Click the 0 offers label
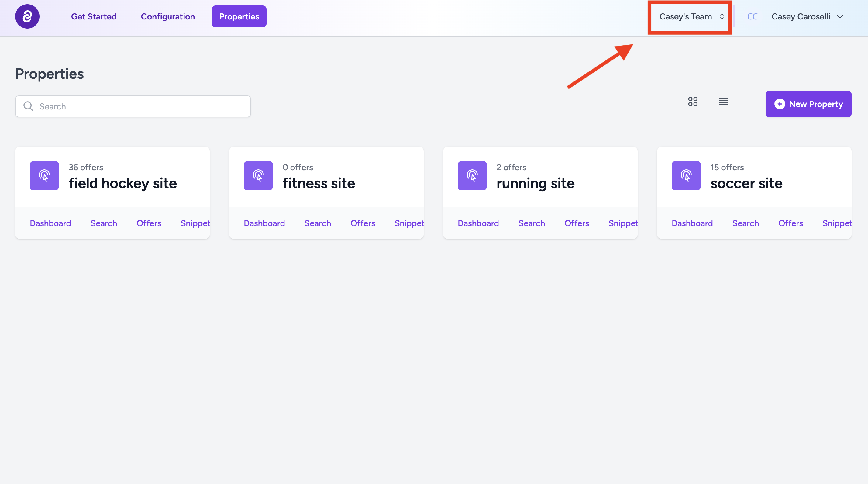 tap(298, 168)
